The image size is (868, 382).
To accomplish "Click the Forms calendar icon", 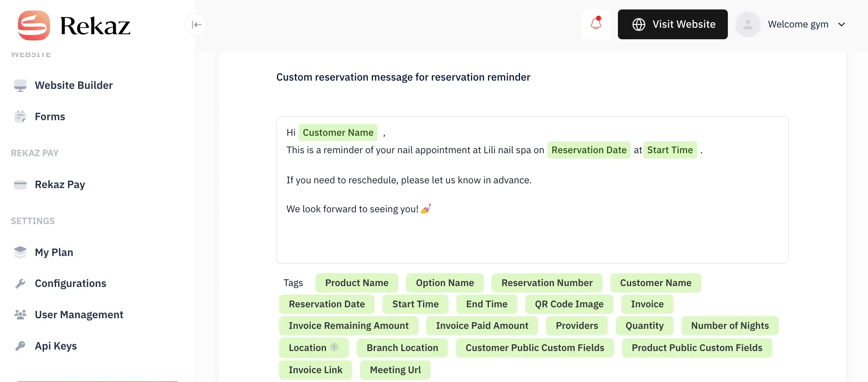I will click(20, 116).
